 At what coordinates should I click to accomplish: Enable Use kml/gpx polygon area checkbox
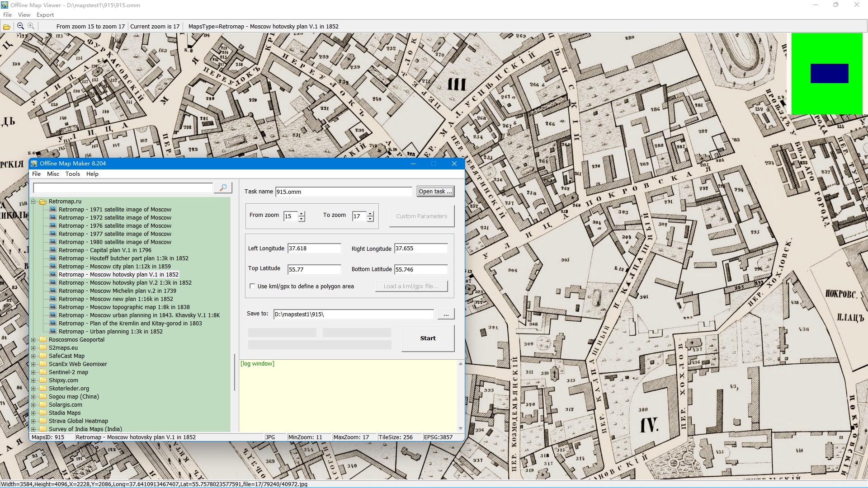pyautogui.click(x=252, y=286)
